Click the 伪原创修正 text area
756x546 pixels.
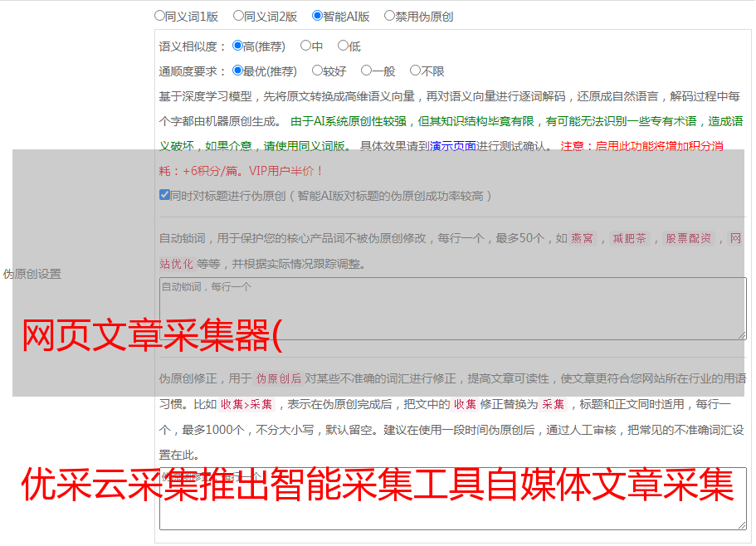coord(453,499)
